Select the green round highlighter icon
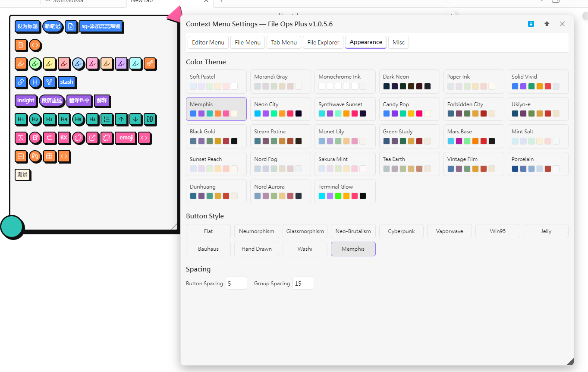Screen dimensions: 588x372 point(35,63)
